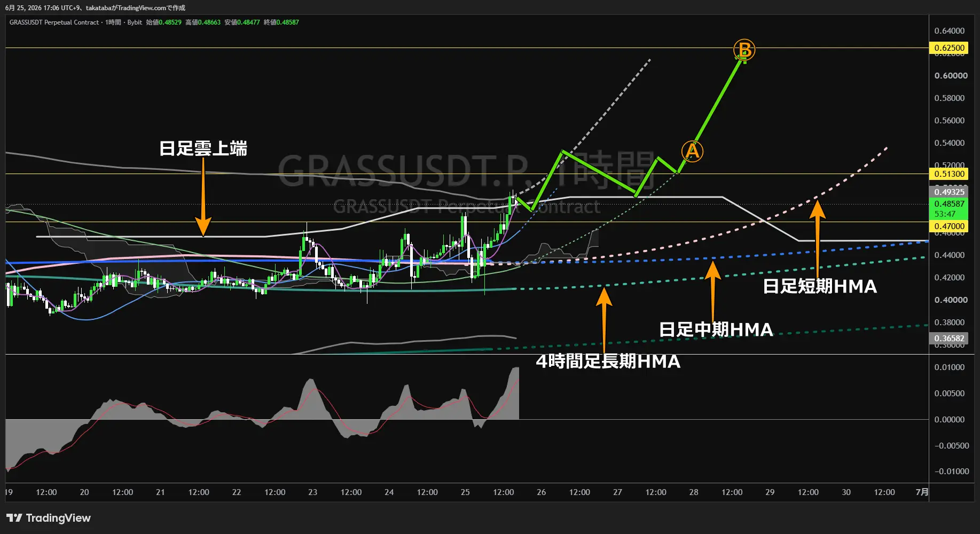Click the green 0.48587 current price tag
This screenshot has height=534, width=980.
949,204
